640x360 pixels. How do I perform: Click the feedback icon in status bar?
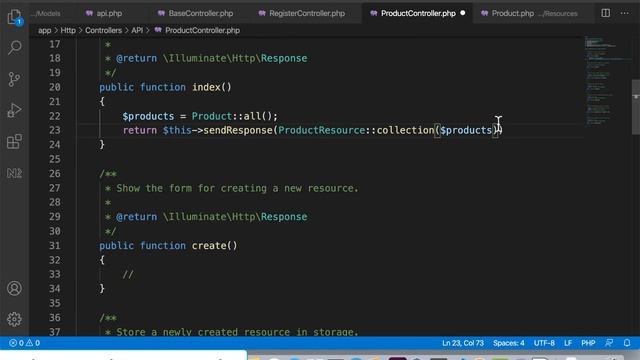[x=609, y=343]
